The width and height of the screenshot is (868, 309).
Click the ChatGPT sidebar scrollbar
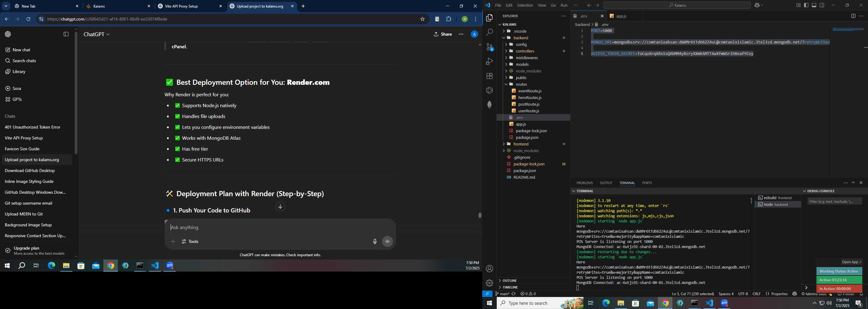coord(76,93)
